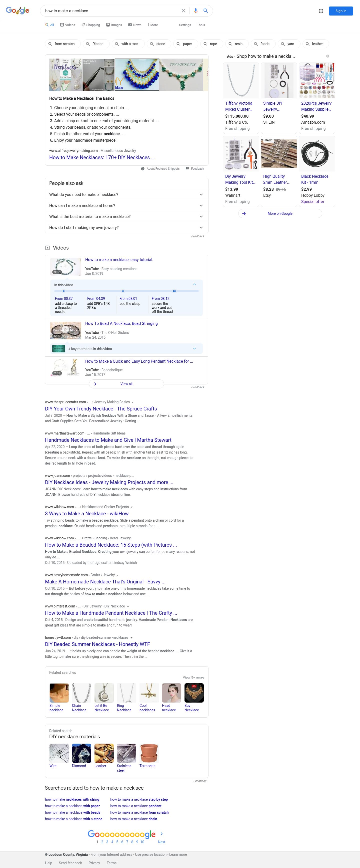Open the Privacy footer link
This screenshot has width=360, height=868.
click(94, 863)
